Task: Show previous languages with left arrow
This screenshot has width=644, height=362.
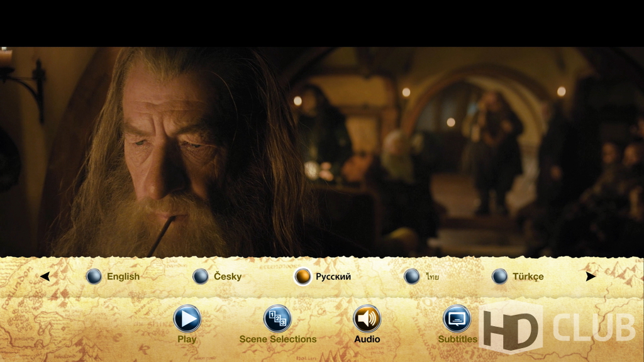Action: click(x=45, y=277)
